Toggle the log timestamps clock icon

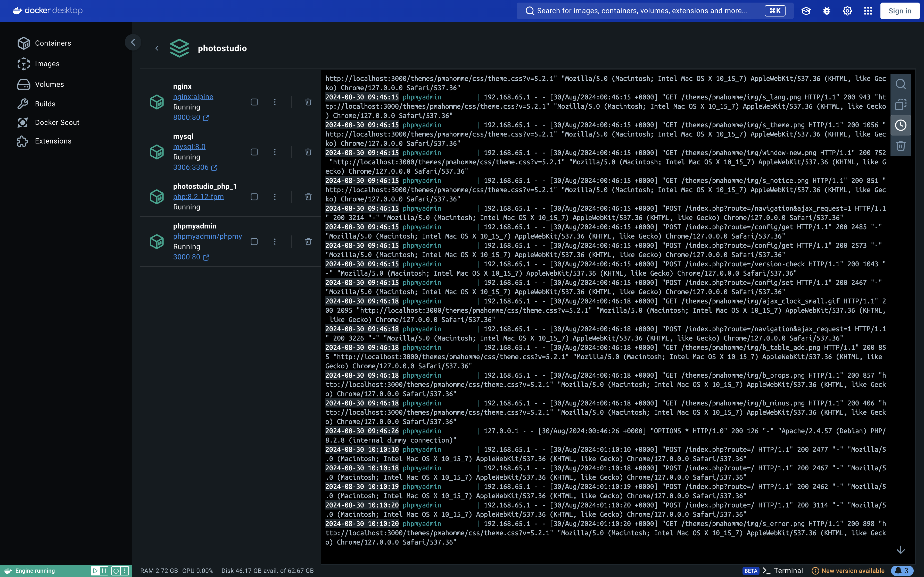pos(900,125)
